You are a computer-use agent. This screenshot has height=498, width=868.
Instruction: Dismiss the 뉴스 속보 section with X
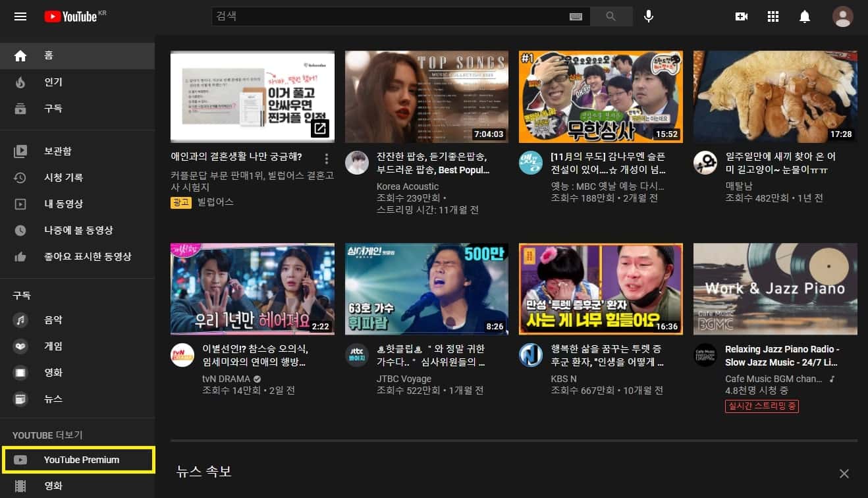click(844, 473)
